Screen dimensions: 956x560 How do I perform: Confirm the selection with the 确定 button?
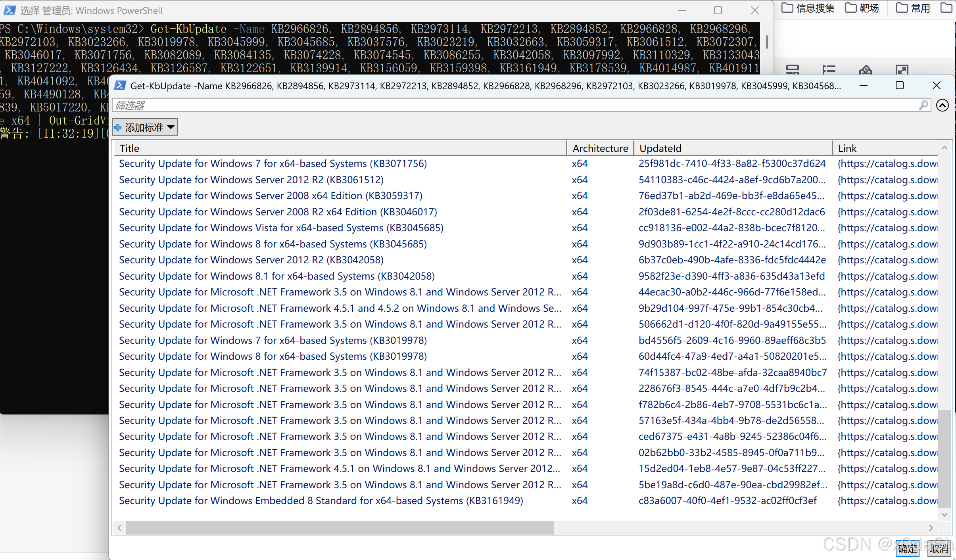(908, 548)
